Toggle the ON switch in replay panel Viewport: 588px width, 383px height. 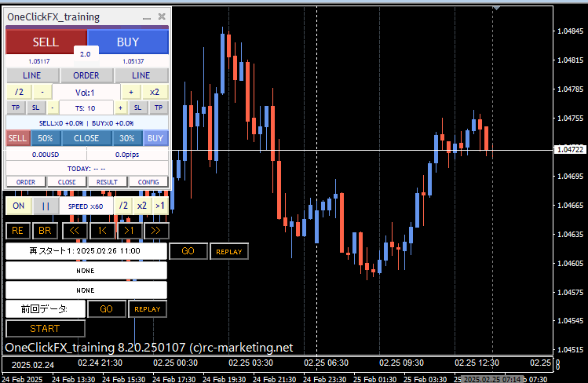(18, 206)
